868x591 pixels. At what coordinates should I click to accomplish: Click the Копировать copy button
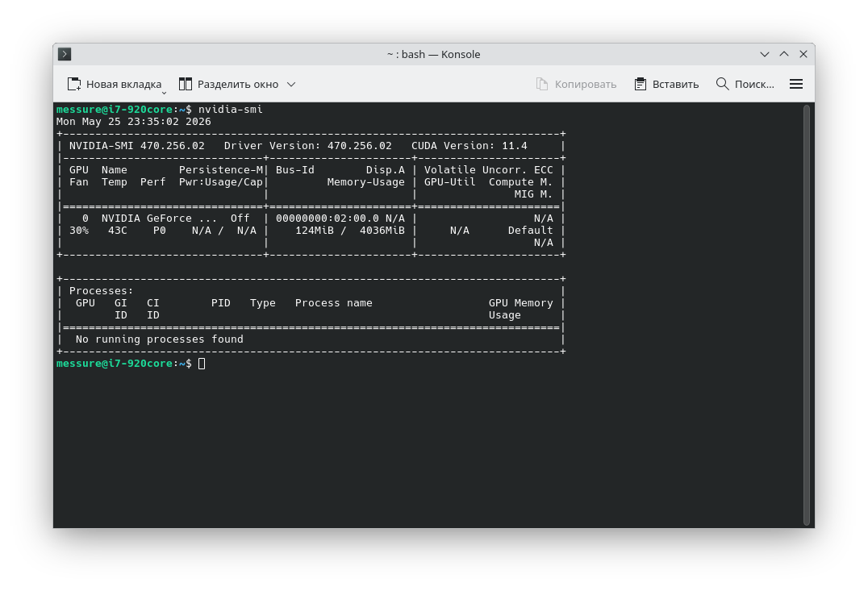coord(576,84)
